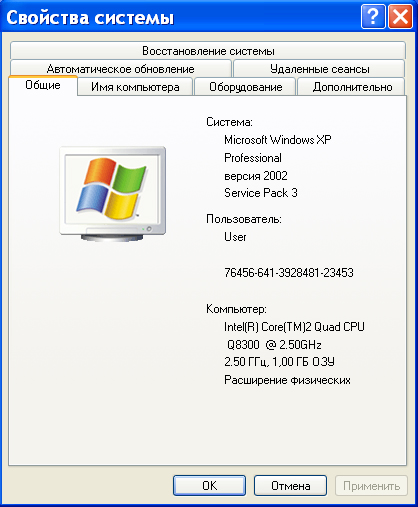Click the Service Pack 3 line
Image resolution: width=418 pixels, height=507 pixels.
[x=261, y=193]
